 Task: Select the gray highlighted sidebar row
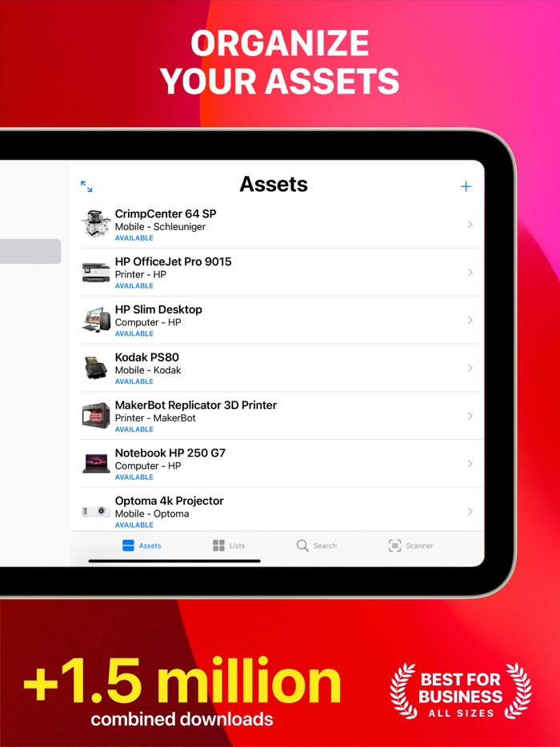[30, 252]
